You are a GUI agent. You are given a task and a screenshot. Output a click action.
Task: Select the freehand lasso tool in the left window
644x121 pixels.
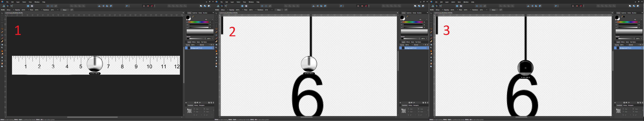click(x=2, y=29)
